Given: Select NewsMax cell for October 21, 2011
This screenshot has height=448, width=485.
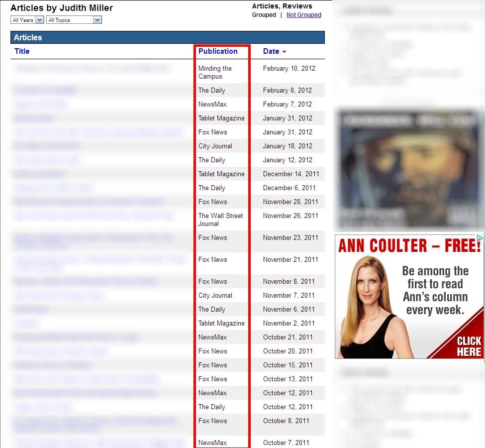Looking at the screenshot, I should 212,337.
